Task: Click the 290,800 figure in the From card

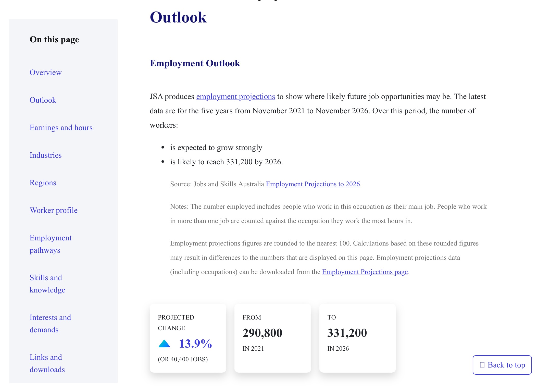Action: click(262, 333)
